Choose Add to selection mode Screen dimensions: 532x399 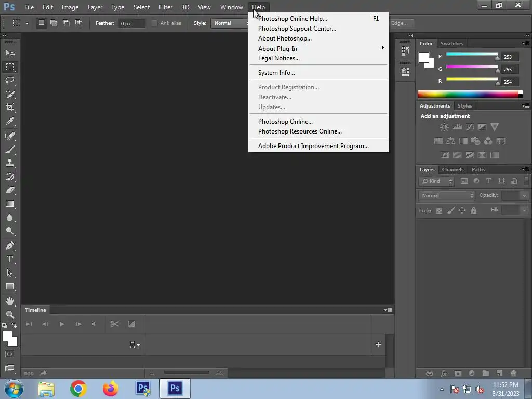click(x=54, y=23)
